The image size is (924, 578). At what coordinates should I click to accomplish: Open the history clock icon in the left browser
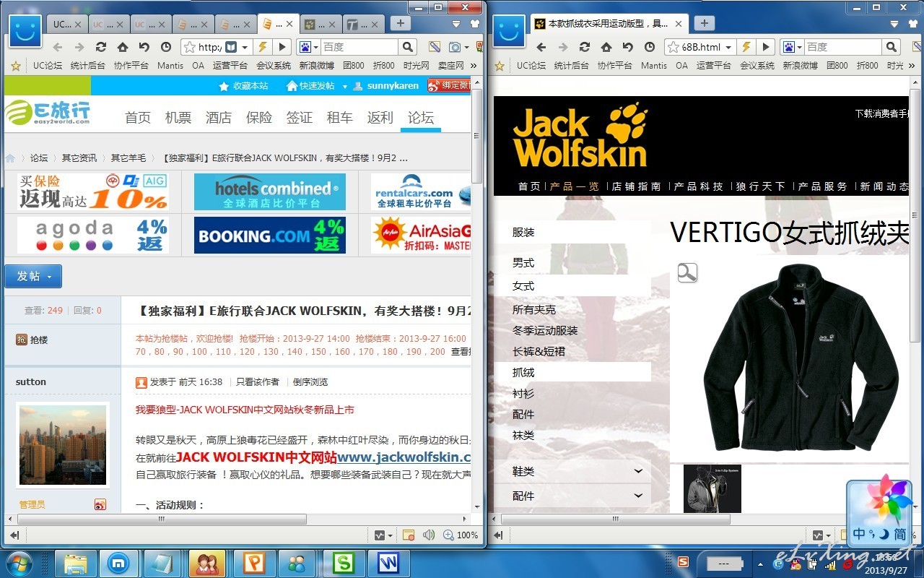[x=166, y=47]
